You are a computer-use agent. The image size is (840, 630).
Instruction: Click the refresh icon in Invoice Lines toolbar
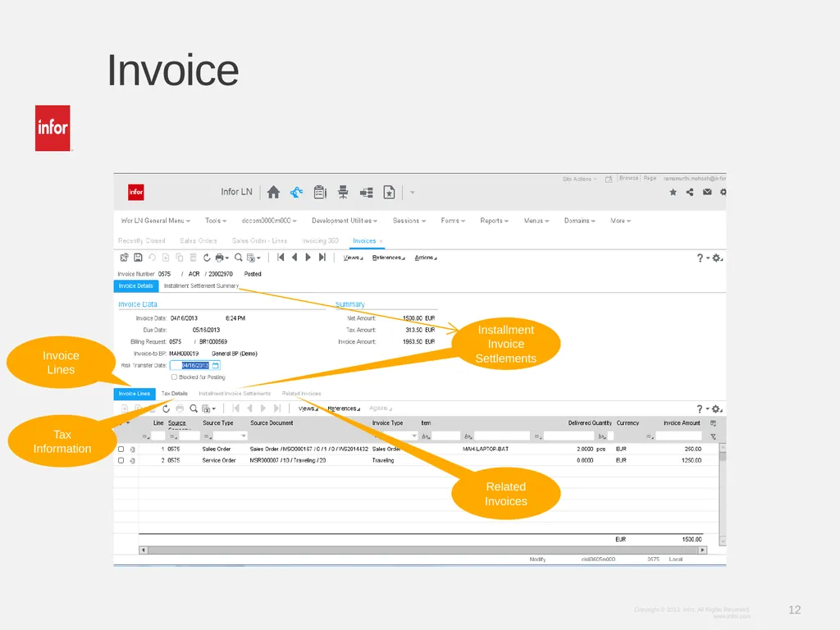click(x=166, y=409)
